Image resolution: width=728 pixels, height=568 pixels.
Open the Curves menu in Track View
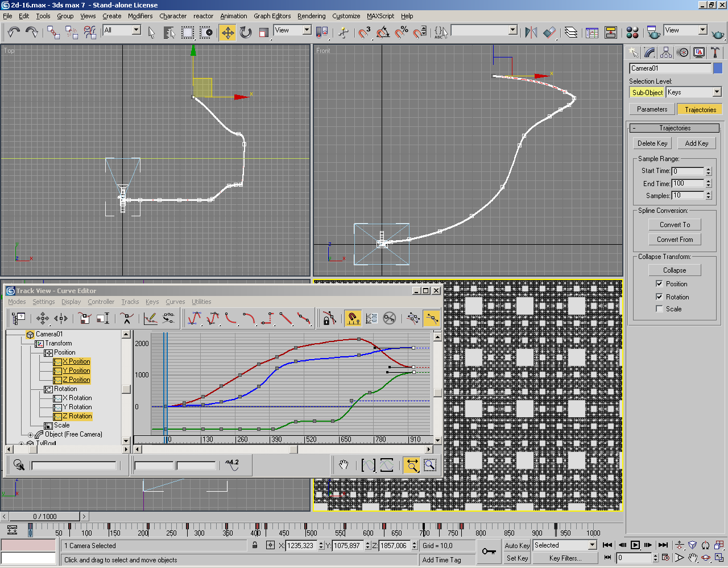click(x=175, y=302)
